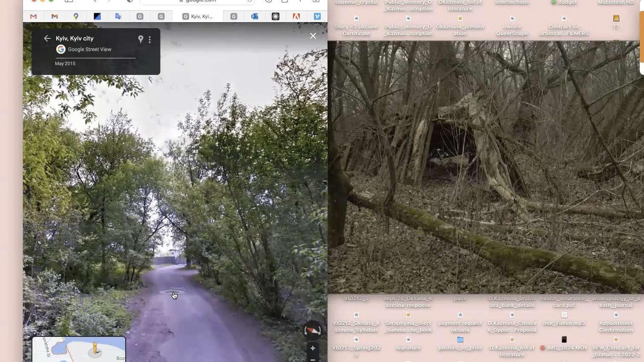This screenshot has width=644, height=362.
Task: Select the IMG_3924.MOV video file
Action: coord(564,340)
